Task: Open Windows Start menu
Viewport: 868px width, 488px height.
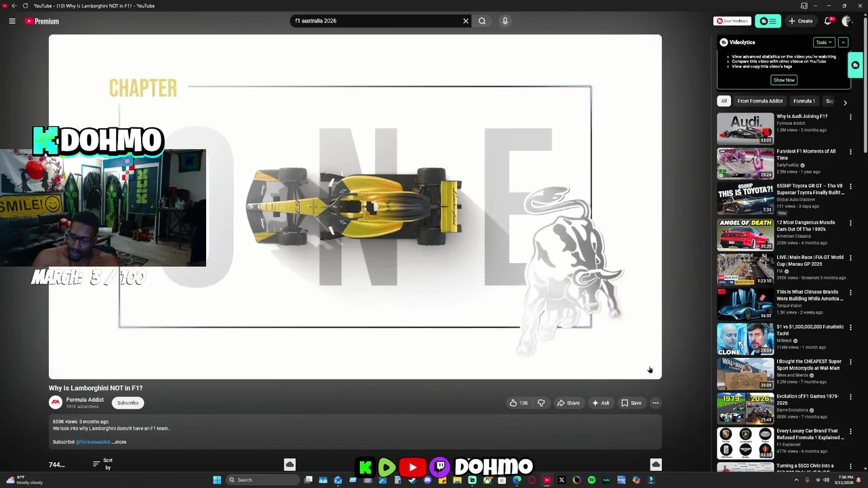Action: [217, 480]
